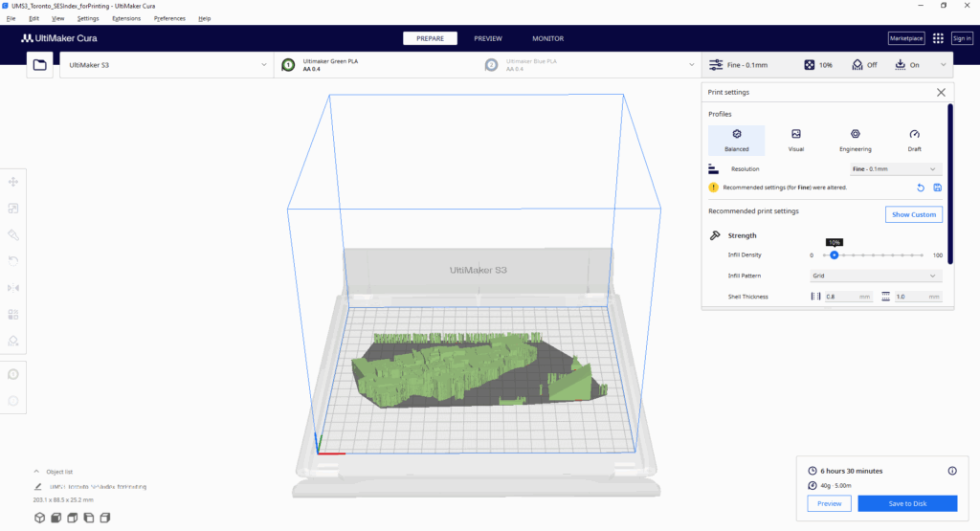Switch to the PREVIEW stage tab
The height and width of the screenshot is (531, 980).
point(488,38)
